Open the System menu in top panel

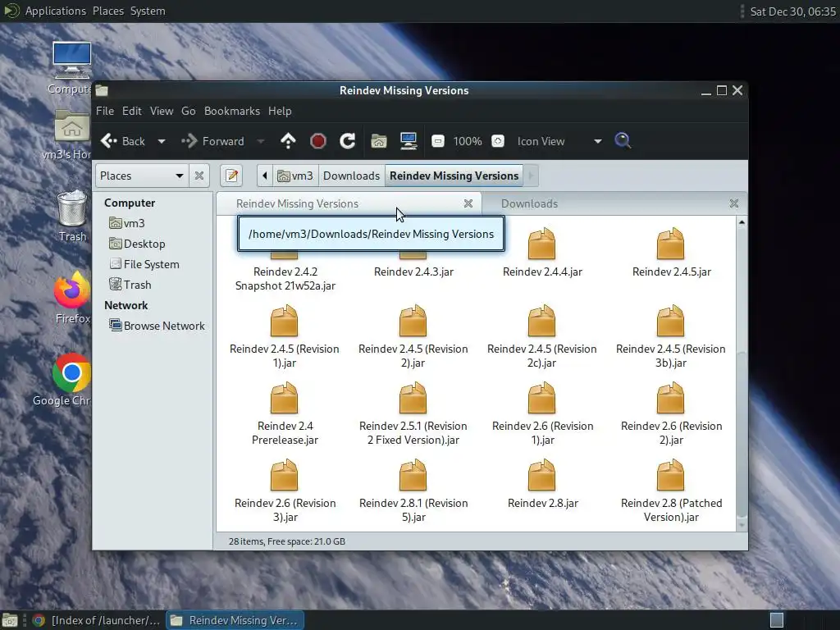148,11
